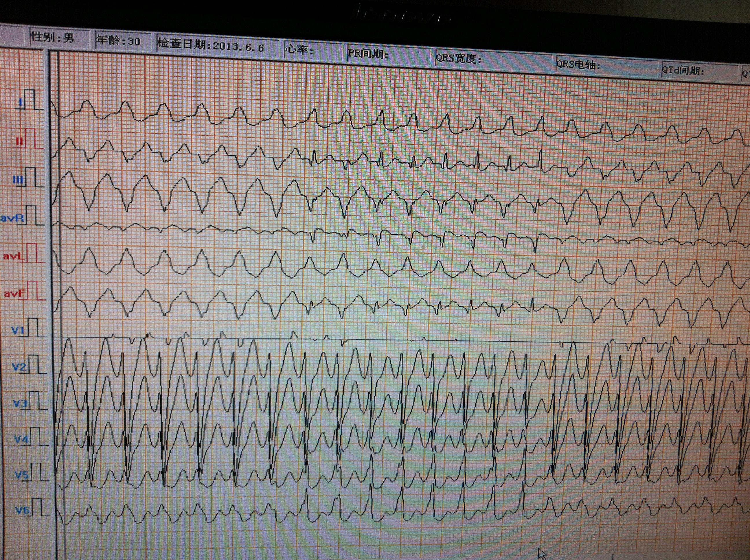
Task: Select the V3 lead label
Action: (20, 404)
